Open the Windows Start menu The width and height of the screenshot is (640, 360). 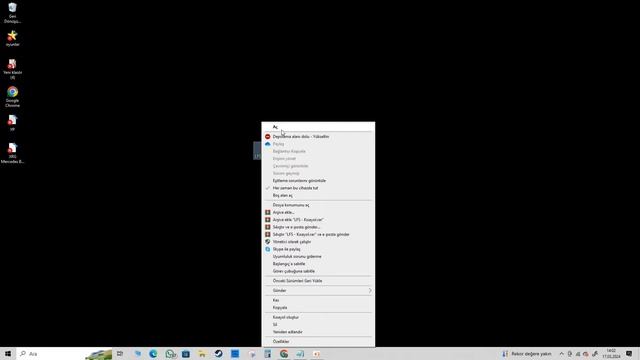pos(8,353)
